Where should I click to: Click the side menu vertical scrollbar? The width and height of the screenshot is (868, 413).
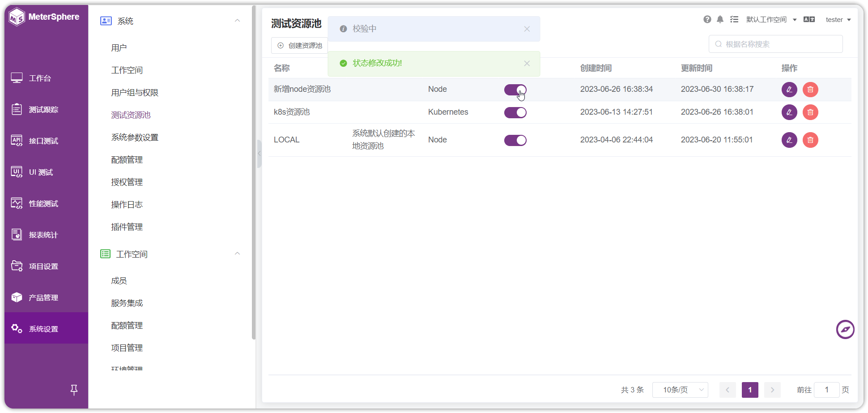click(254, 172)
